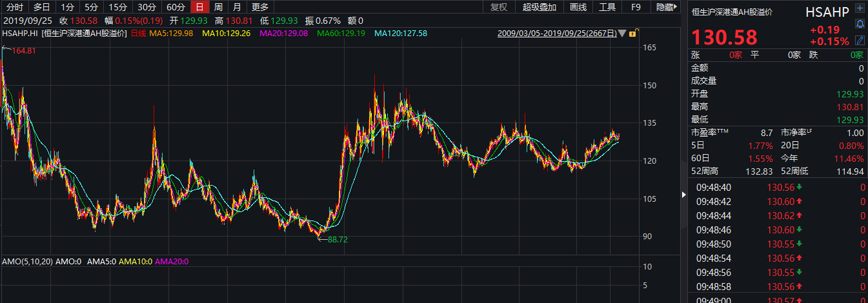Image resolution: width=868 pixels, height=303 pixels.
Task: Click the MA120:127.58 indicator label
Action: coord(400,33)
